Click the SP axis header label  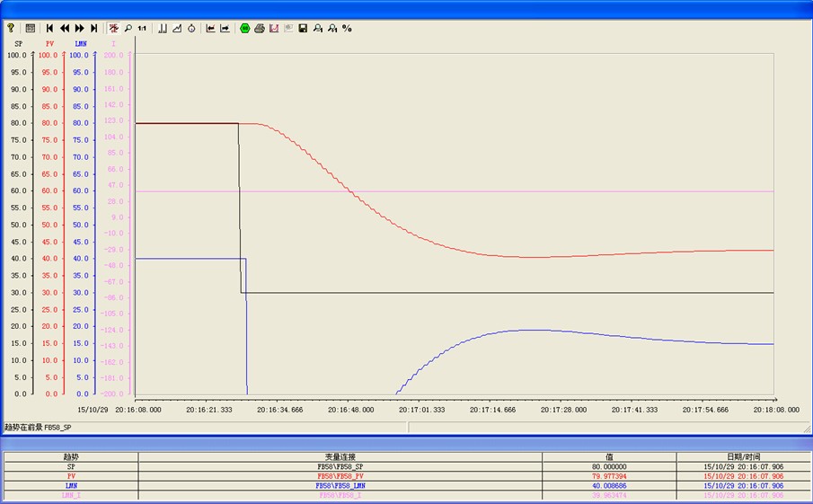[19, 43]
